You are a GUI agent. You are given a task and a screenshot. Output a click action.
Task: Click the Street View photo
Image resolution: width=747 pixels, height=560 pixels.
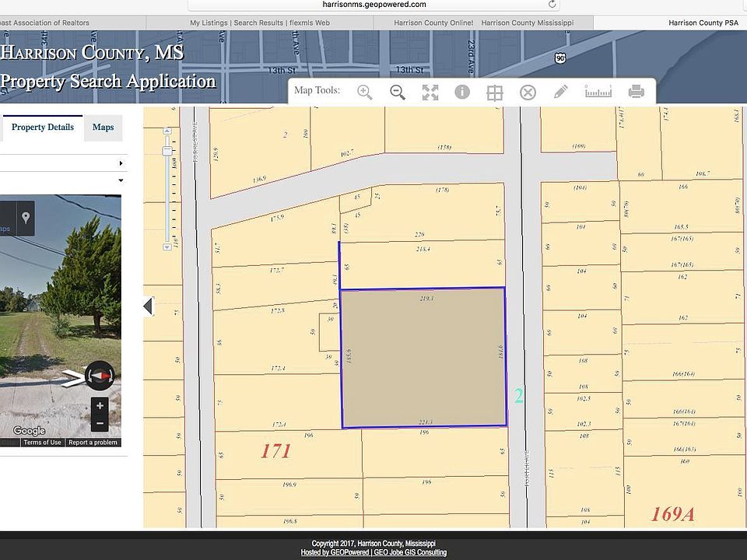61,319
